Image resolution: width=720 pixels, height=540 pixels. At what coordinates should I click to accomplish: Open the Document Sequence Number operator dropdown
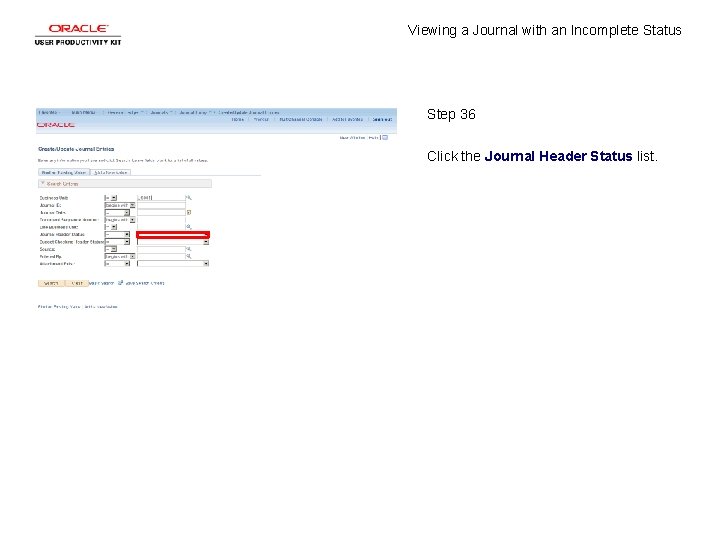(x=120, y=219)
